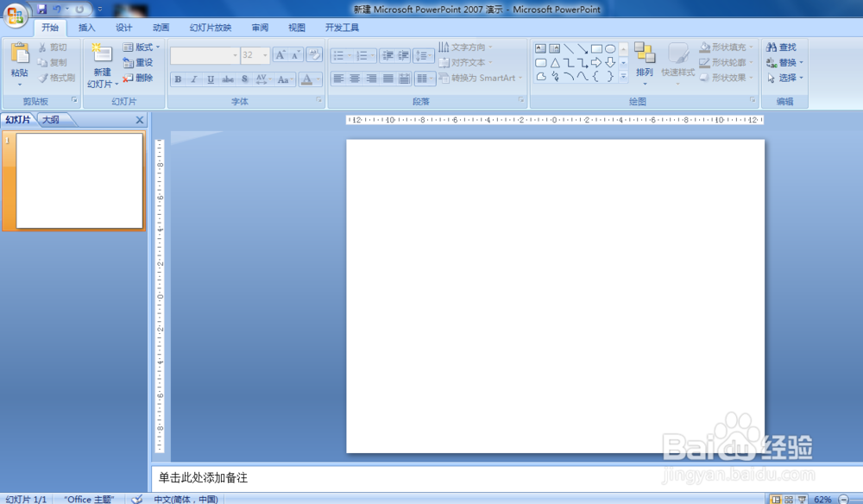Select the Down Arrow block shape
The width and height of the screenshot is (863, 504).
click(610, 63)
